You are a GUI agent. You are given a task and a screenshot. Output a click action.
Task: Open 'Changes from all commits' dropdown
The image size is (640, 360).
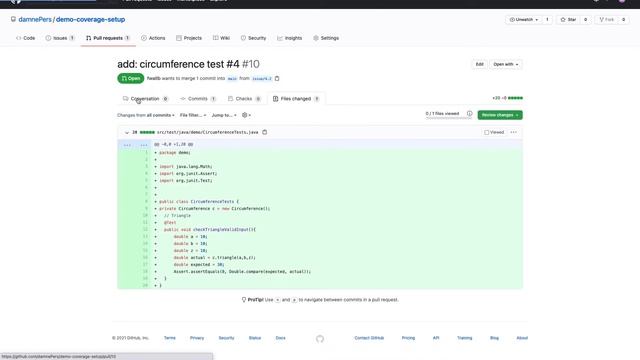click(x=146, y=115)
